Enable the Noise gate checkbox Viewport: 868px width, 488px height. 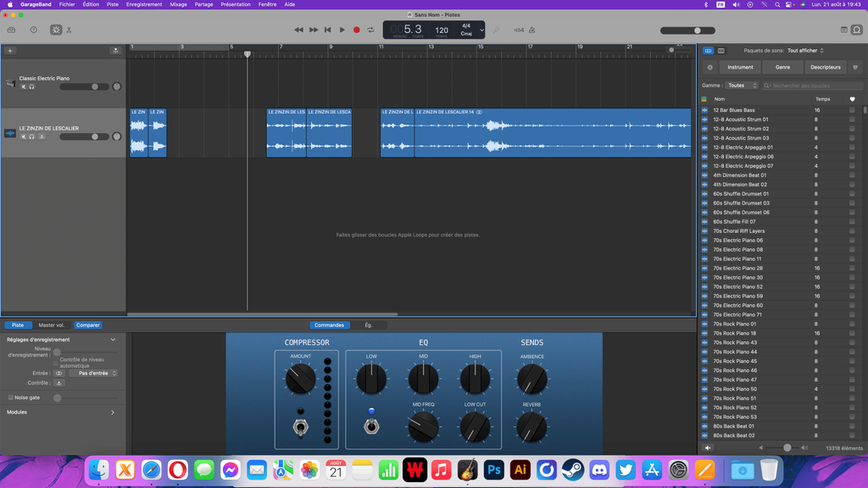(10, 397)
